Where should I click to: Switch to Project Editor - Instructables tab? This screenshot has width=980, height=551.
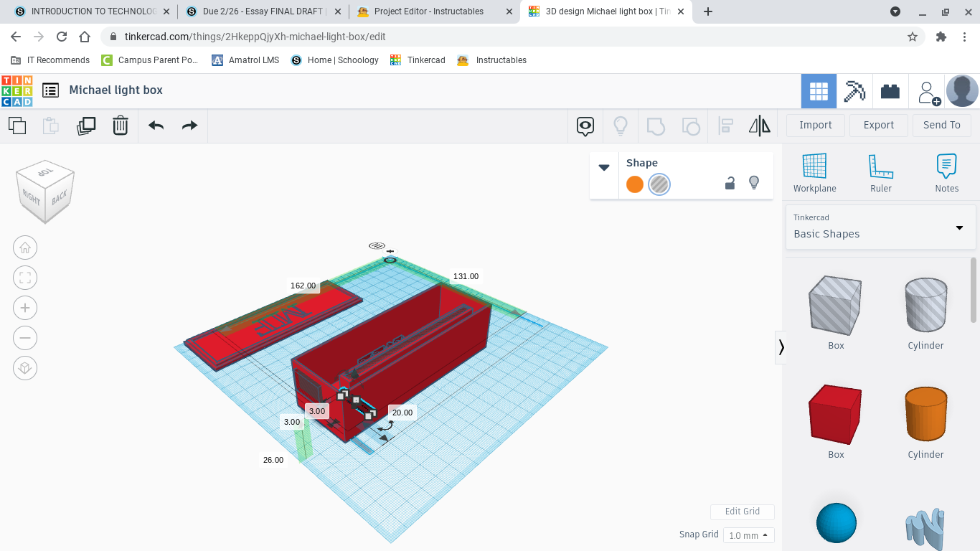(x=435, y=11)
